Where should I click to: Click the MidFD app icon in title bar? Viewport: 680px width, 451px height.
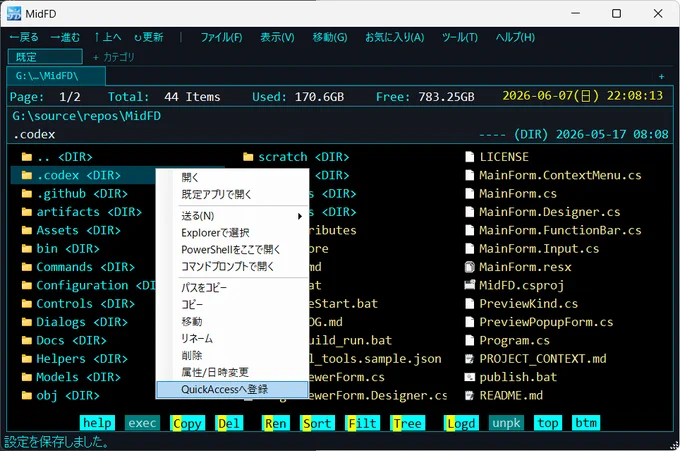click(x=14, y=13)
